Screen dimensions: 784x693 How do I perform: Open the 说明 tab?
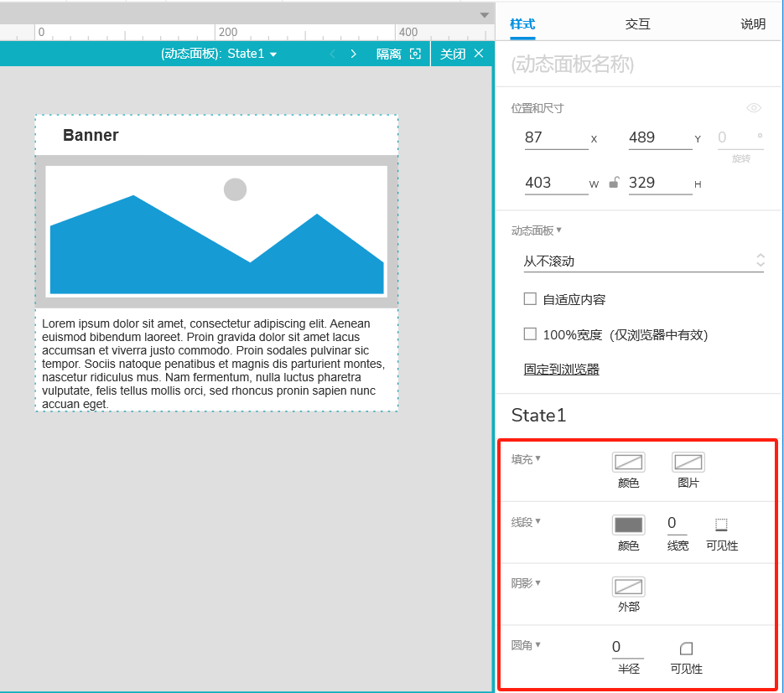[x=752, y=24]
